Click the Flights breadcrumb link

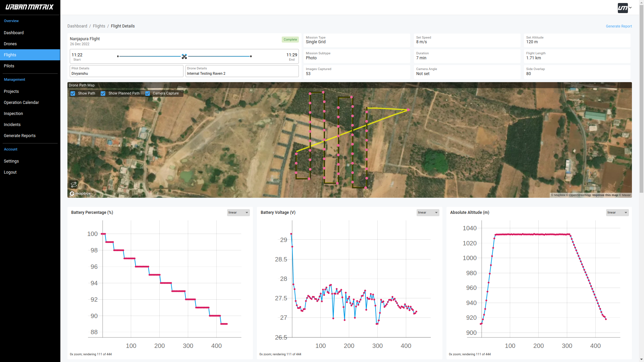click(99, 26)
